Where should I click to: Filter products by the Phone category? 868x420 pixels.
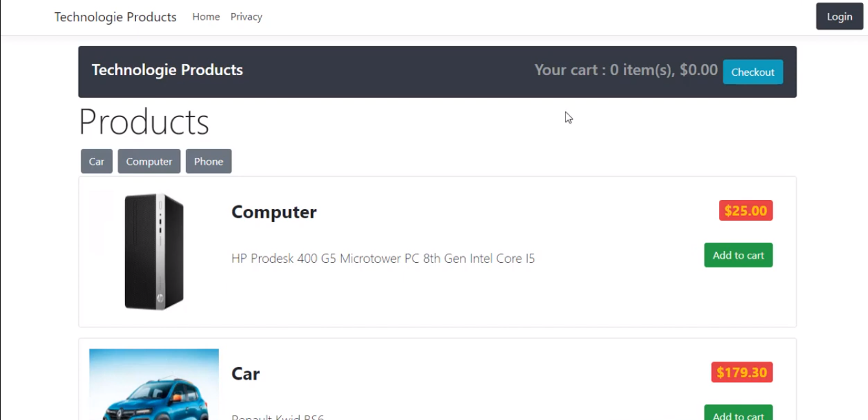(x=209, y=161)
